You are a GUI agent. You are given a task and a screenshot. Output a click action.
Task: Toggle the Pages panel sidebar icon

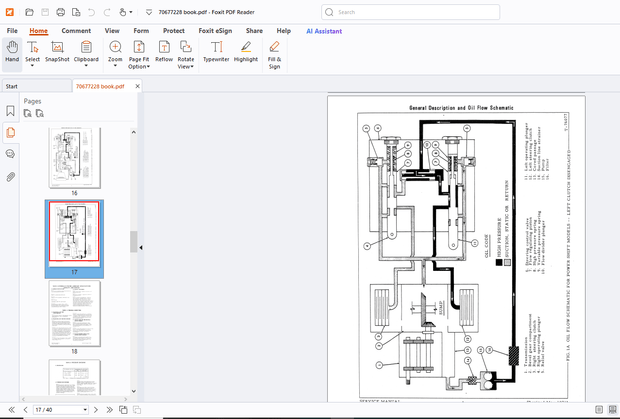point(10,132)
